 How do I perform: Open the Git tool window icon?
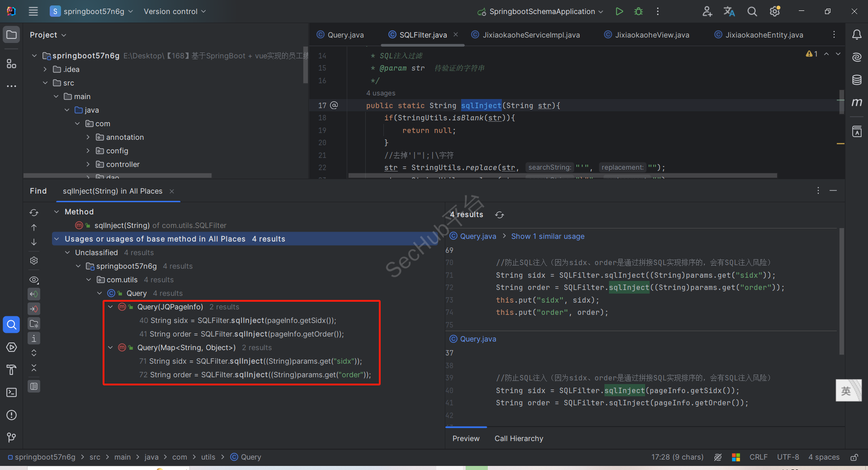pos(12,437)
